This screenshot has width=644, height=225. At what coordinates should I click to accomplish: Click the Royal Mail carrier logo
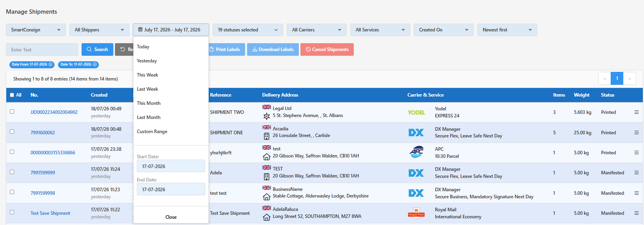pos(416,213)
